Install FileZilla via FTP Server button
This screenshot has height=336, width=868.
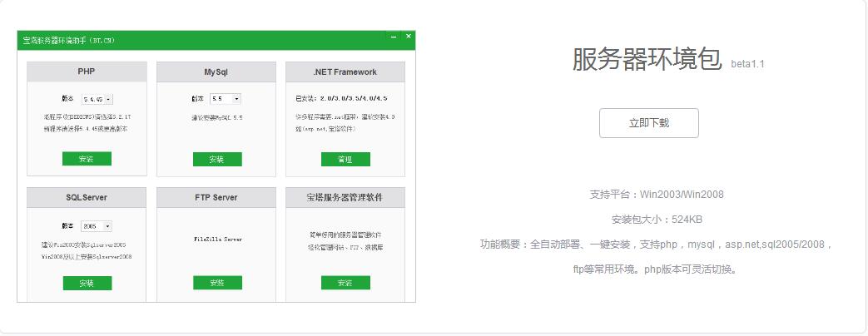216,283
